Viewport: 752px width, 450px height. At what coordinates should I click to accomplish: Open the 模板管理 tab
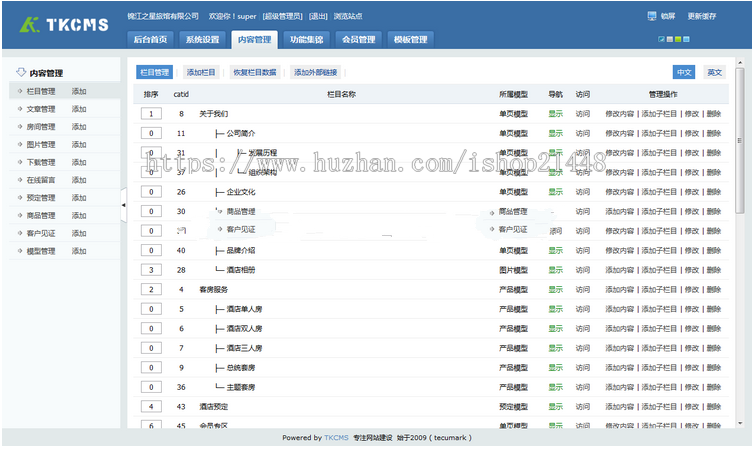pyautogui.click(x=411, y=39)
